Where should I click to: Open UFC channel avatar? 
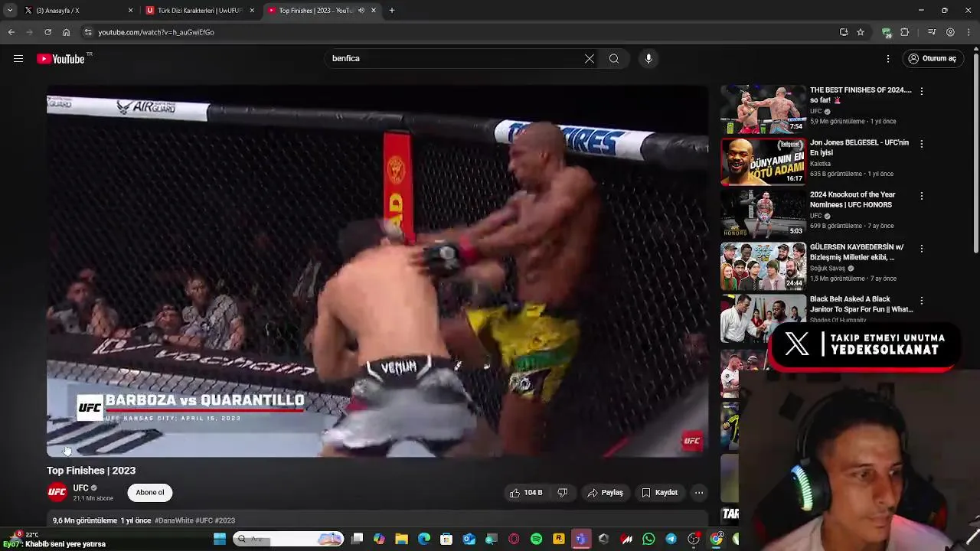coord(57,492)
